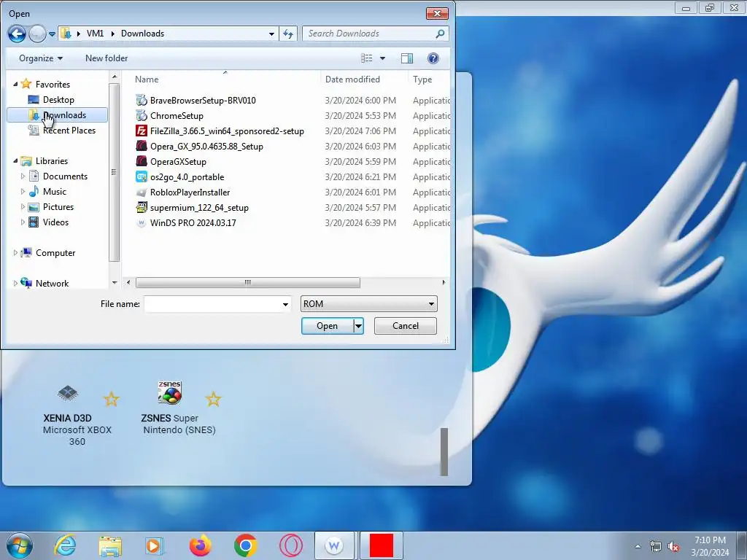Switch to WinDS PRO taskbar button

335,545
